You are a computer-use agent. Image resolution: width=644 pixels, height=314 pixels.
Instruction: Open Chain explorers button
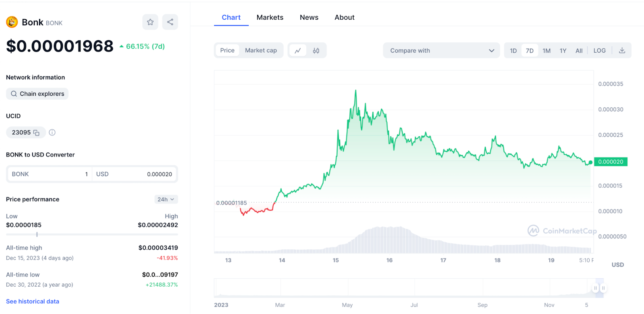coord(37,94)
